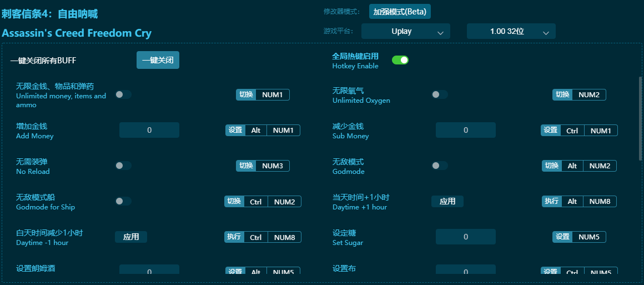Click NUM2 key for Unlimited Oxygen hotkey
The width and height of the screenshot is (644, 285).
tap(589, 95)
